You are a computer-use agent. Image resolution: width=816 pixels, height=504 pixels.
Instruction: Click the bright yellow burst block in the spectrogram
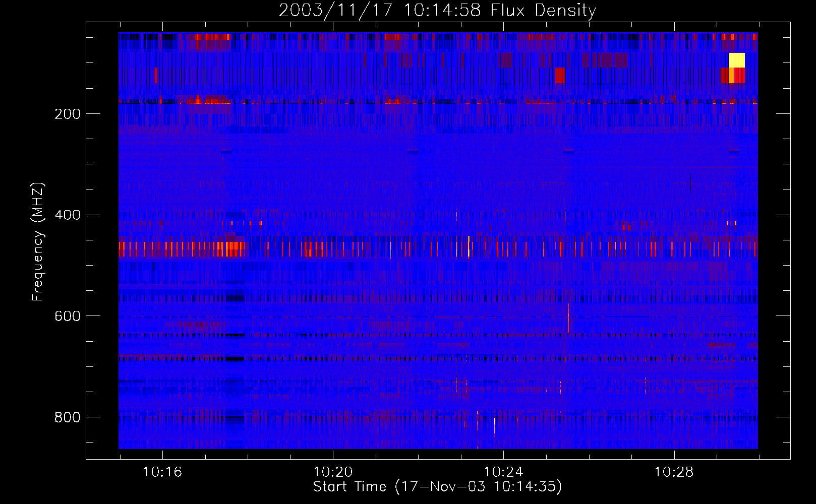tap(737, 60)
